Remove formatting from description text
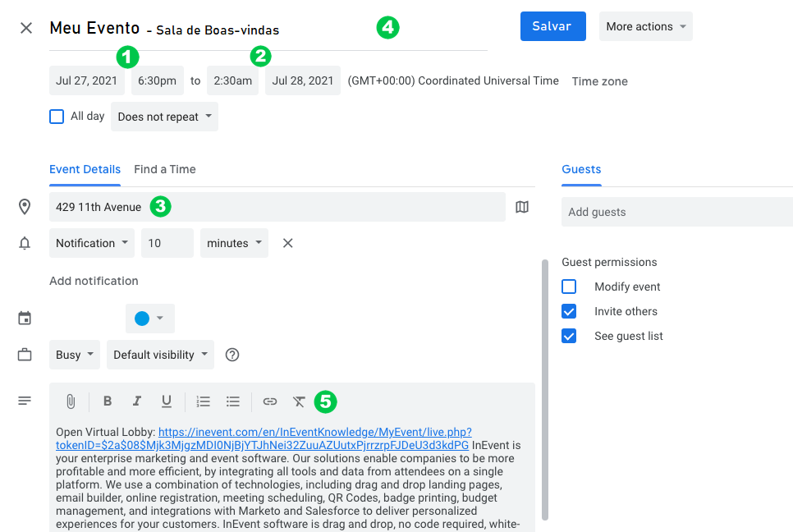The width and height of the screenshot is (793, 532). coord(299,401)
